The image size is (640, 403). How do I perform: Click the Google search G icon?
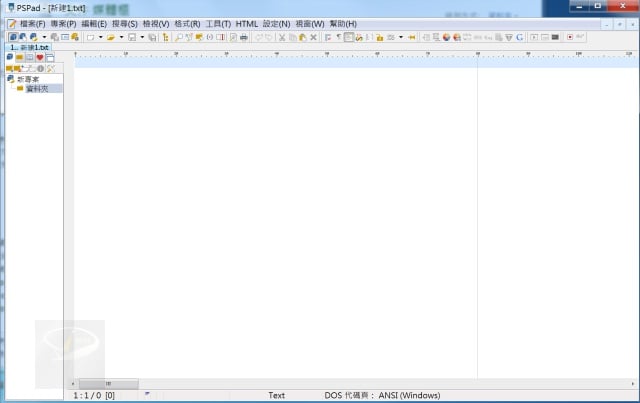tap(520, 37)
